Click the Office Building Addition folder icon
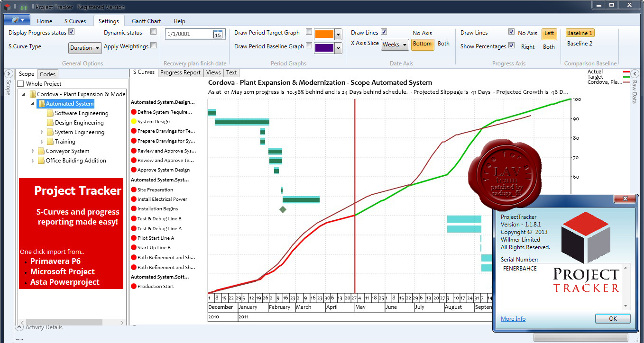 pyautogui.click(x=41, y=161)
